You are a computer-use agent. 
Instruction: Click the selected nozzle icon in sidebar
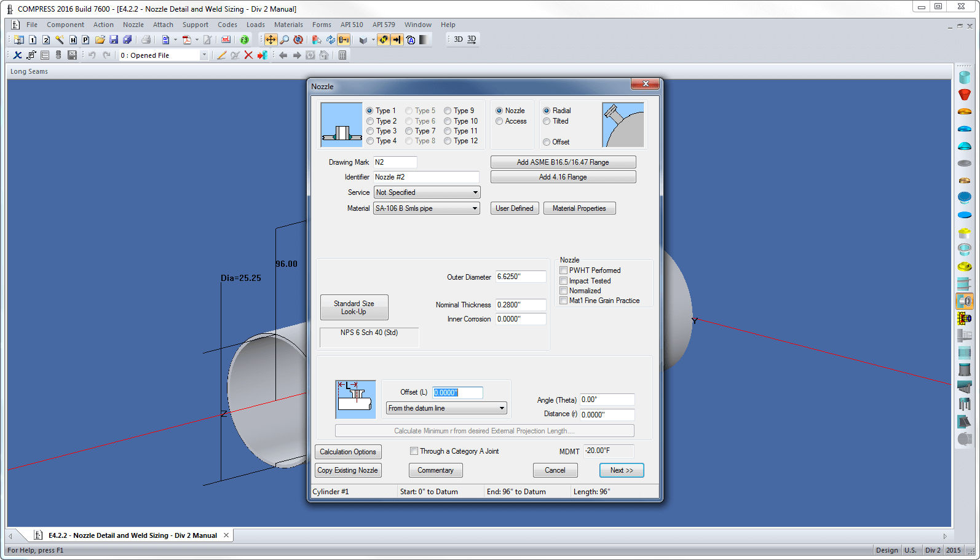pyautogui.click(x=964, y=301)
